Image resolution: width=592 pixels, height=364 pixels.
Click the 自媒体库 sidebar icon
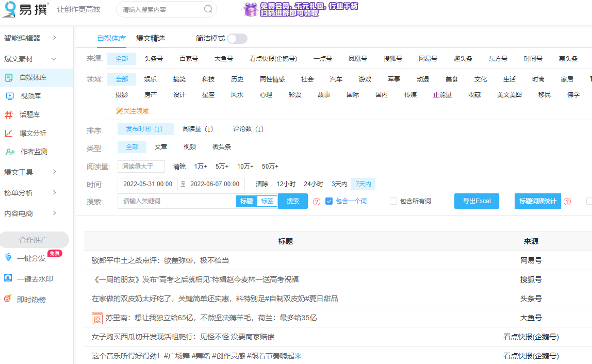(x=9, y=77)
